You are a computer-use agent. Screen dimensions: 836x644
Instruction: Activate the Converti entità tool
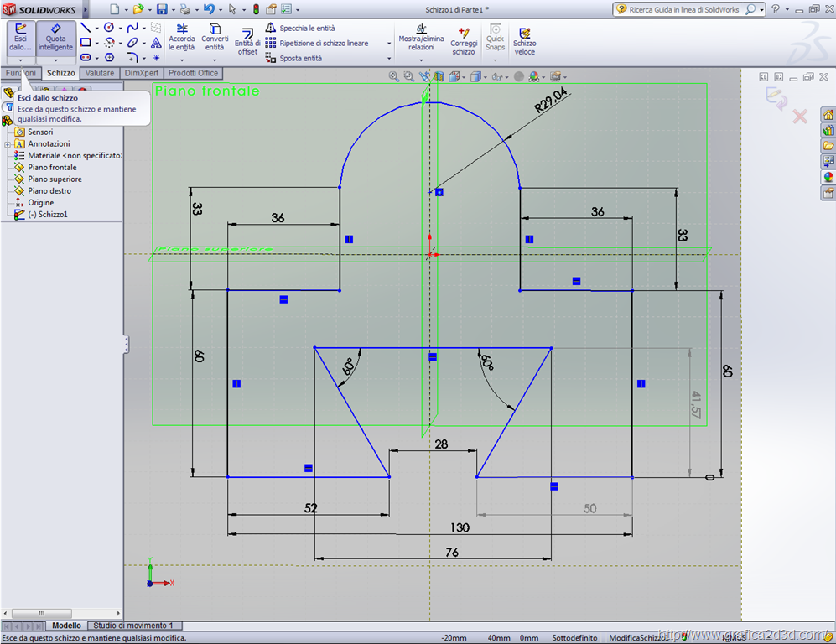(x=215, y=38)
